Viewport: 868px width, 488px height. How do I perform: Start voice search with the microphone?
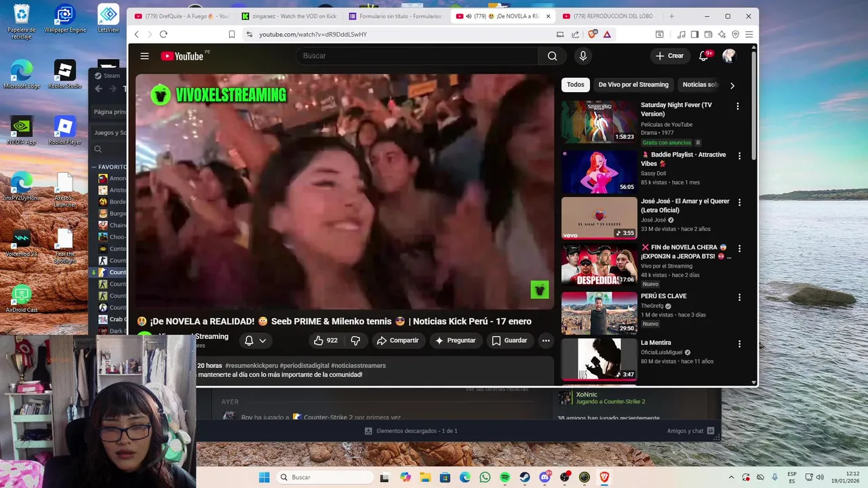[583, 56]
